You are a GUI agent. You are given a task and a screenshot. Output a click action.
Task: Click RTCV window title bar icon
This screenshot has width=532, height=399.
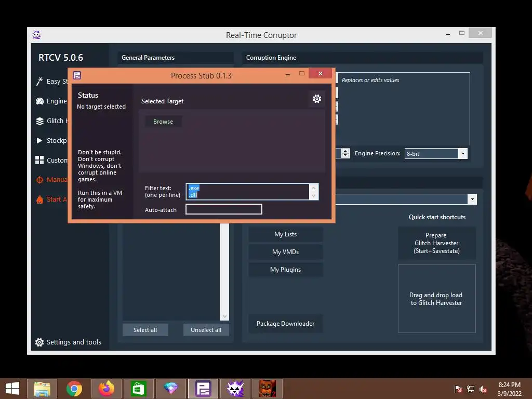click(x=37, y=35)
